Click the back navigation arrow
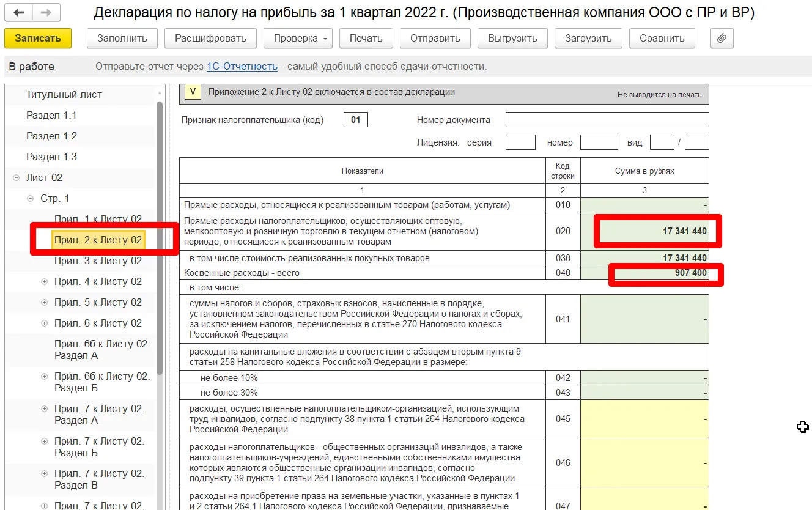This screenshot has height=510, width=812. [x=18, y=12]
